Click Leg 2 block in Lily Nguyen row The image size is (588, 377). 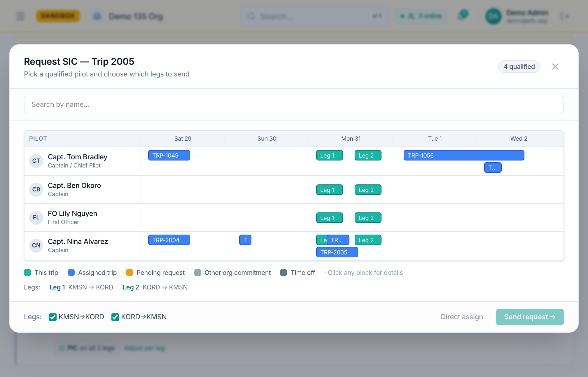pyautogui.click(x=368, y=218)
